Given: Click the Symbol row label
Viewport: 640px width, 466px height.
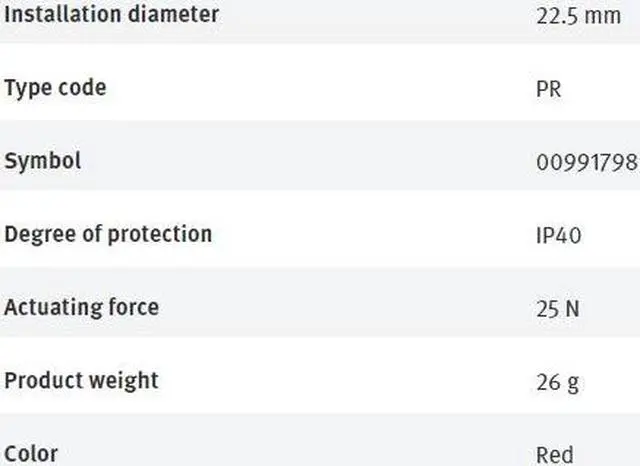Looking at the screenshot, I should [43, 160].
